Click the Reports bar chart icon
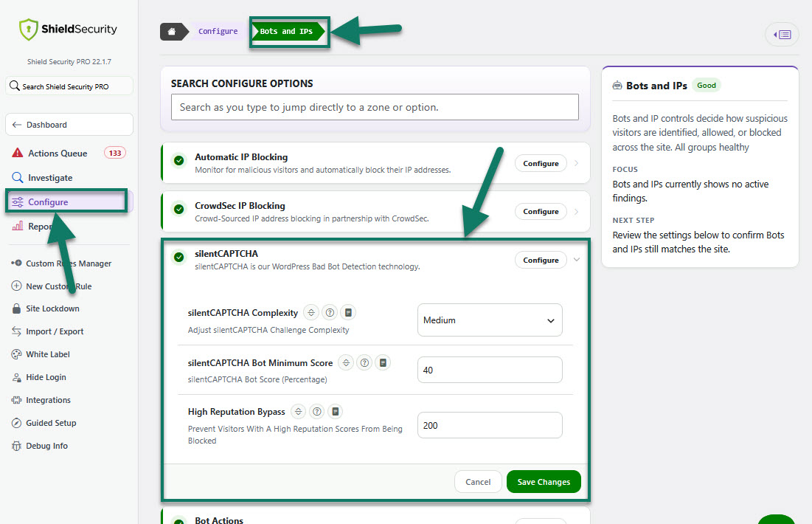 click(x=18, y=226)
